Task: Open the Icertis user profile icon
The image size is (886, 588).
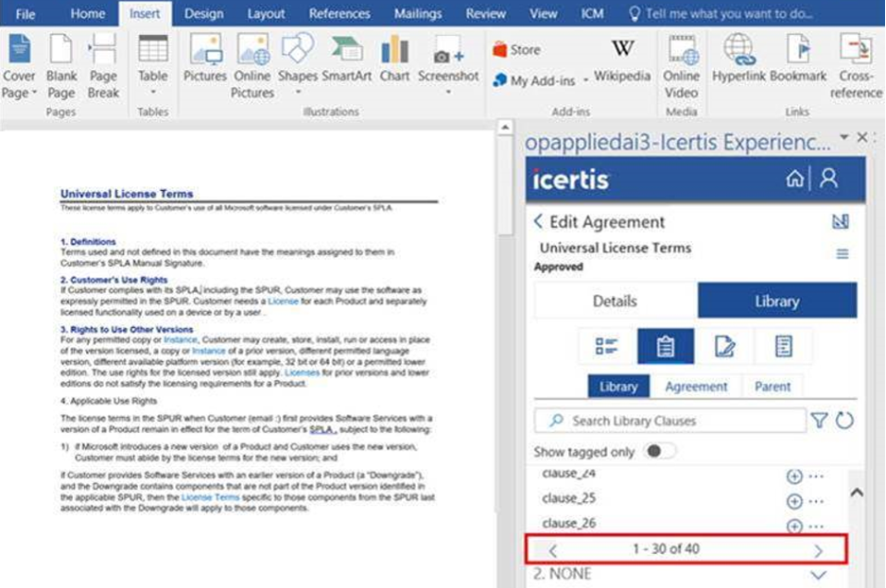Action: pos(829,179)
